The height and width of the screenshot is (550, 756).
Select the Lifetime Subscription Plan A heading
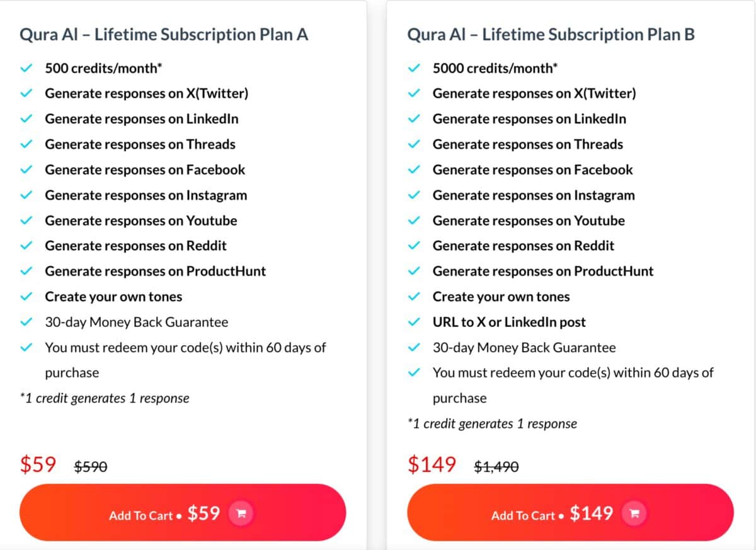(164, 34)
